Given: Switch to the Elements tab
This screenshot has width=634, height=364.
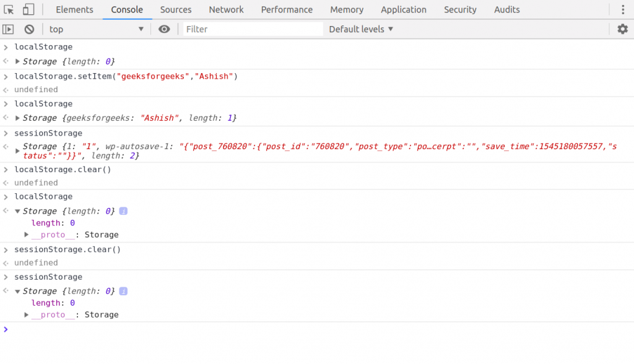Looking at the screenshot, I should [74, 10].
